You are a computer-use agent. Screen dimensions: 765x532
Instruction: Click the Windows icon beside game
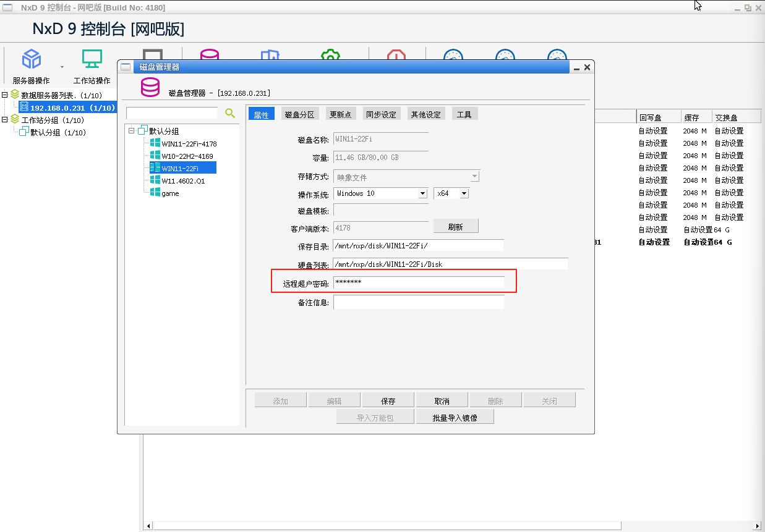point(155,193)
